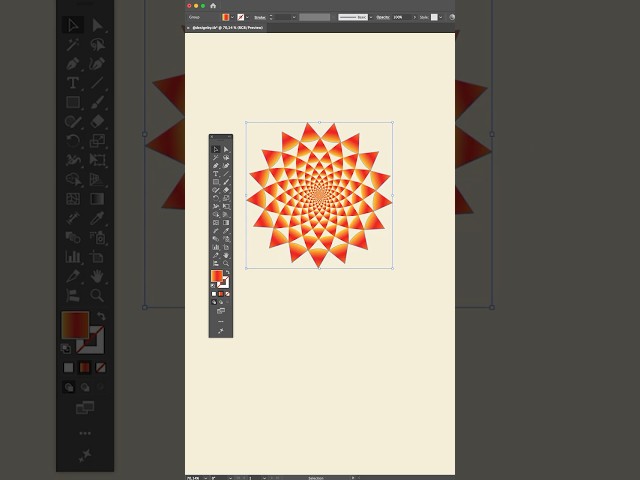
Task: Open Recolor Artwork icon in control bar
Action: point(452,17)
